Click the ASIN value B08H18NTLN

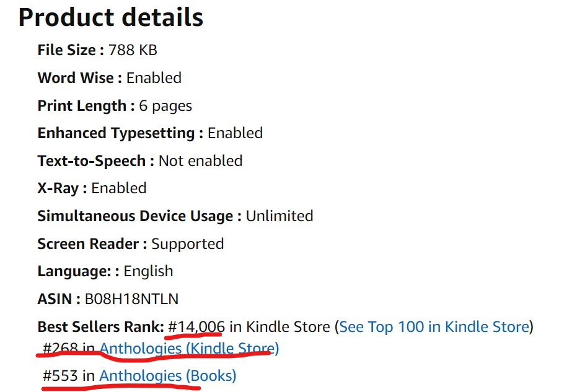point(131,299)
